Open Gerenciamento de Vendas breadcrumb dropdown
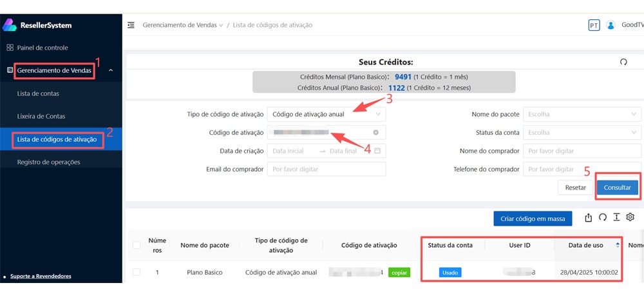The width and height of the screenshot is (644, 294). click(183, 25)
